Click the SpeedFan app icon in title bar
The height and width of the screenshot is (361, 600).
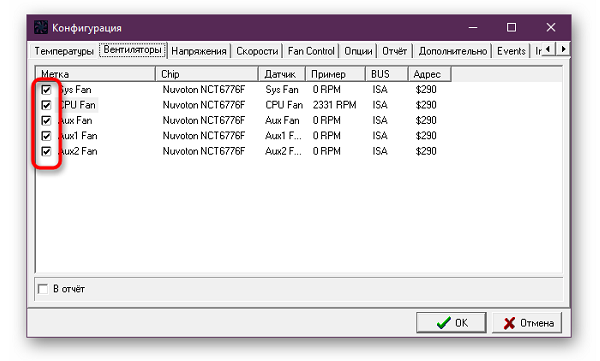click(x=41, y=28)
